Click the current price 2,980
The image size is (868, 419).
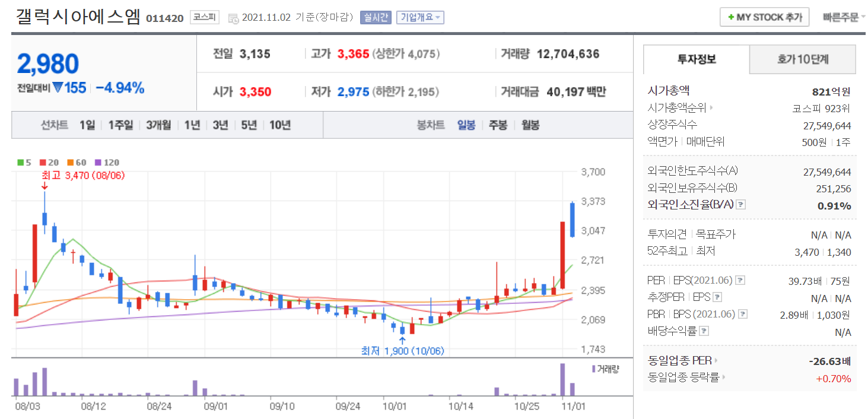(x=48, y=64)
